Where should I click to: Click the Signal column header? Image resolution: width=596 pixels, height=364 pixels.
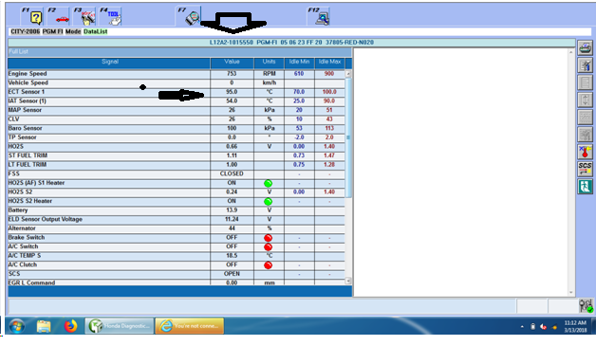pyautogui.click(x=109, y=63)
